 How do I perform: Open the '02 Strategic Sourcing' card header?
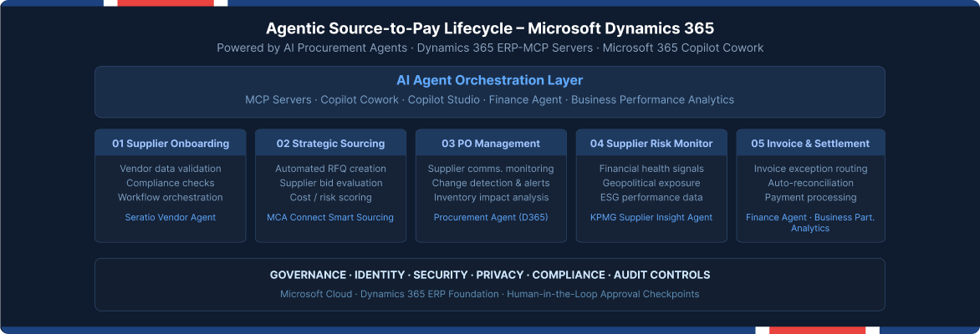point(330,144)
